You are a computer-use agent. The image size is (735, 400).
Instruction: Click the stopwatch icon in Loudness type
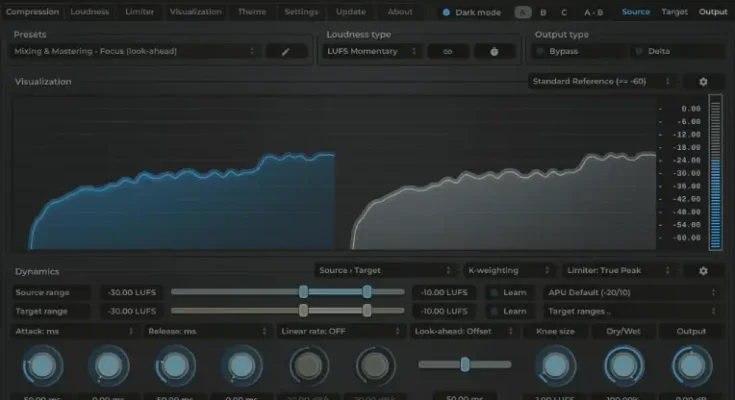pyautogui.click(x=494, y=51)
